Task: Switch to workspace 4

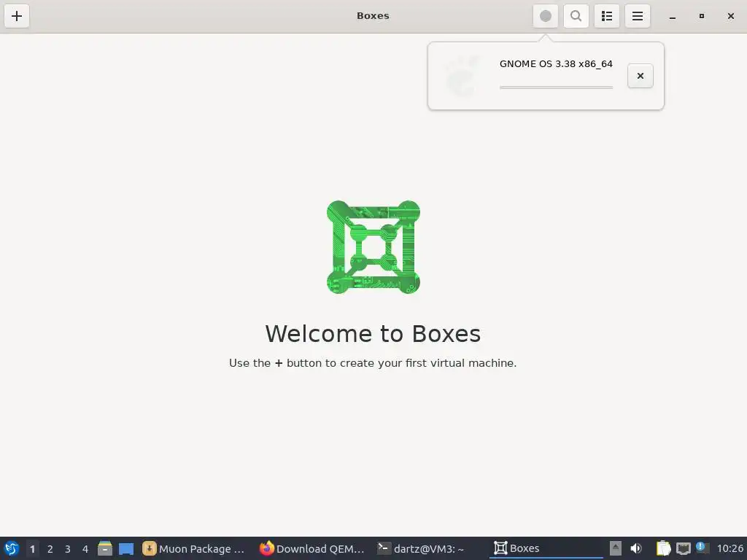Action: tap(85, 549)
